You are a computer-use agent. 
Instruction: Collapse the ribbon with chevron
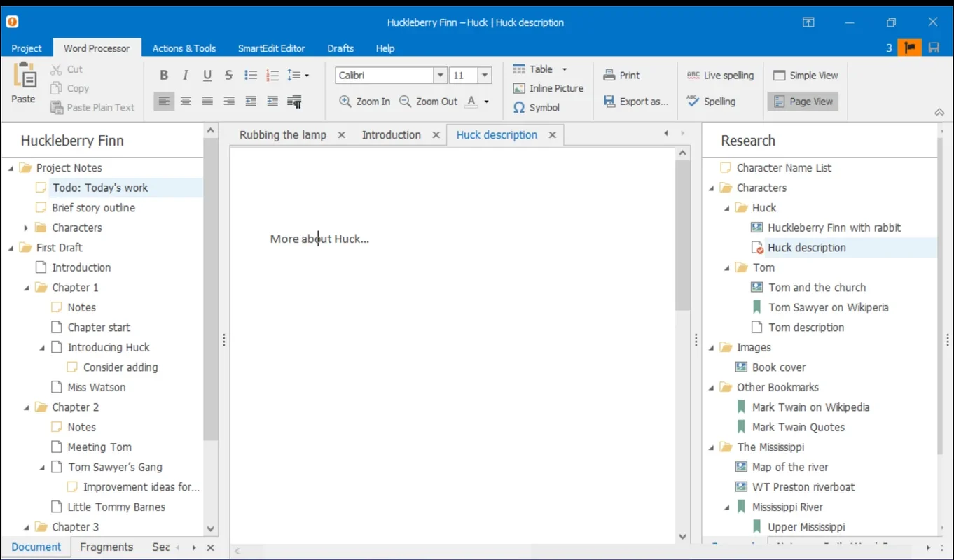tap(939, 112)
